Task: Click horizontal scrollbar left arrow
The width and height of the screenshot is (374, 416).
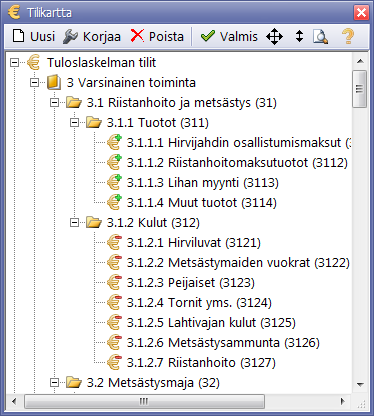Action: (14, 401)
